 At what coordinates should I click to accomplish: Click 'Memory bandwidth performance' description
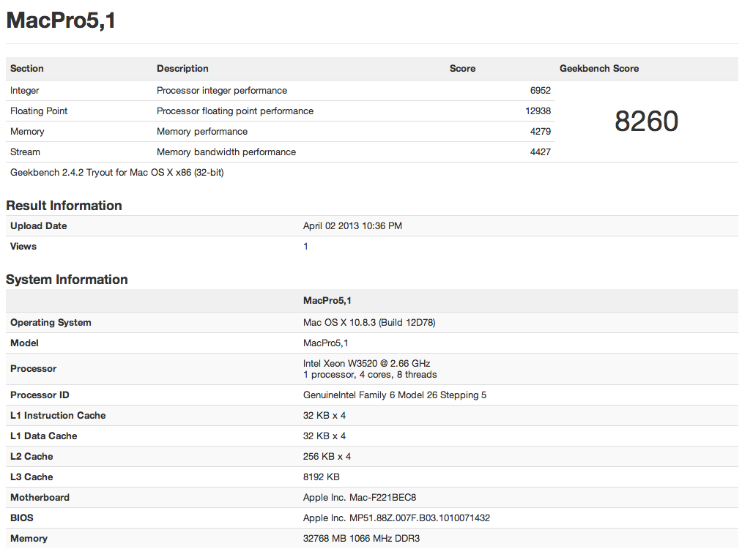(x=226, y=152)
